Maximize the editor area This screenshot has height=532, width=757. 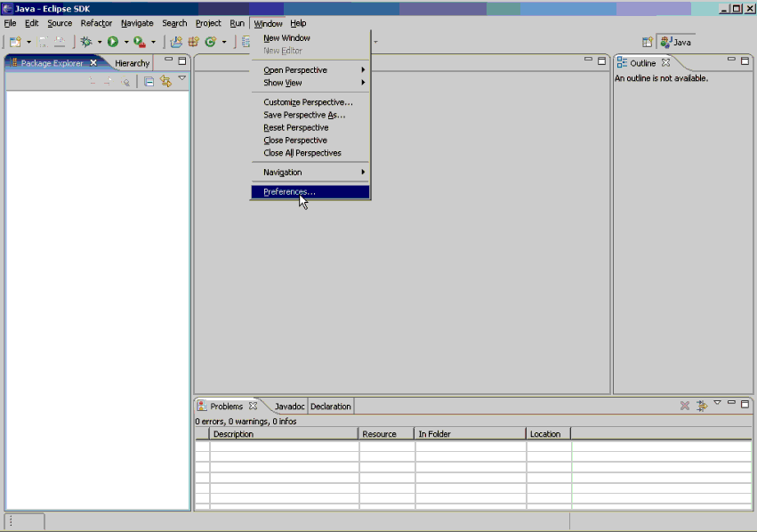point(601,60)
